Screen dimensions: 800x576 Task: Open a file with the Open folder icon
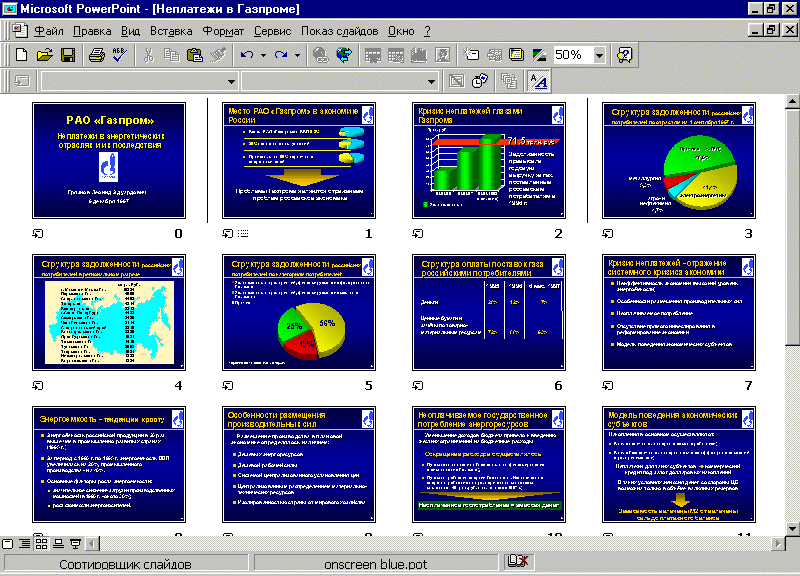pyautogui.click(x=45, y=55)
